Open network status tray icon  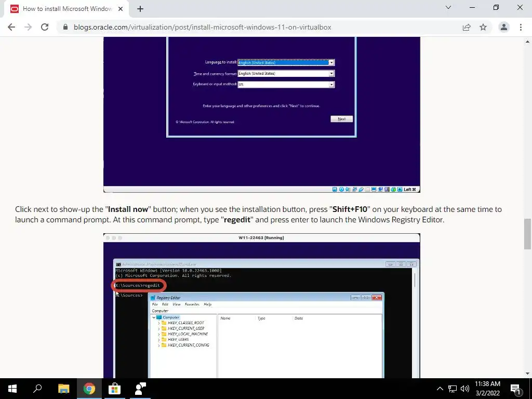(x=453, y=389)
